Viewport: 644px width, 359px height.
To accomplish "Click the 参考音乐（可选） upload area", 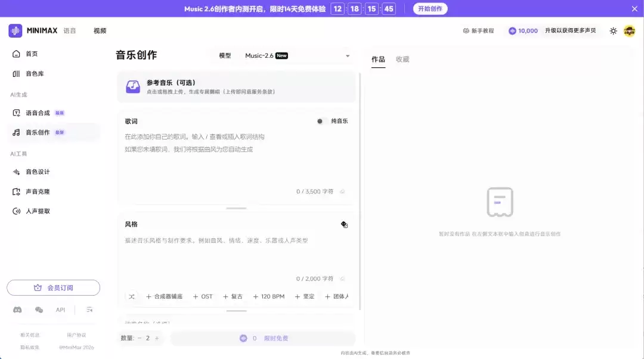I will click(236, 86).
